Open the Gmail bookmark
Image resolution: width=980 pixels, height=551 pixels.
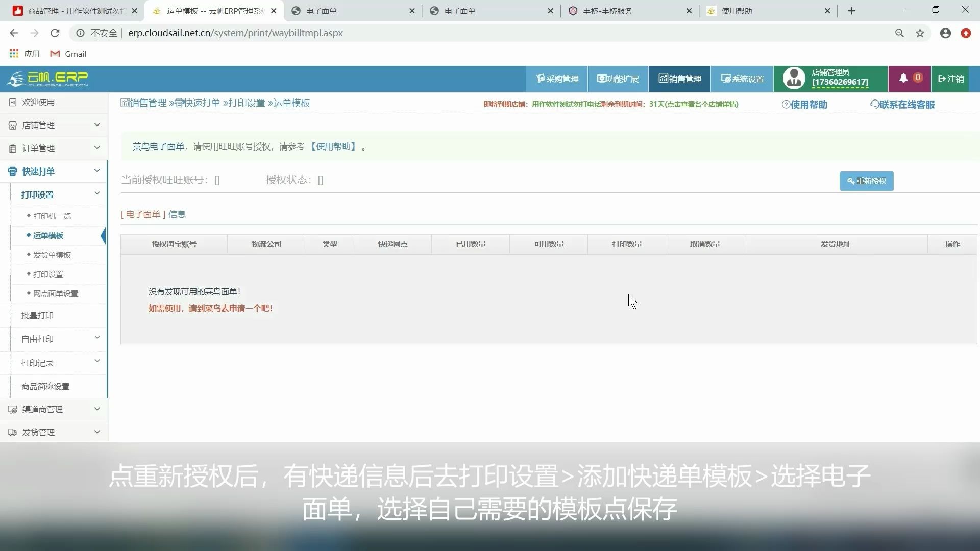click(68, 54)
